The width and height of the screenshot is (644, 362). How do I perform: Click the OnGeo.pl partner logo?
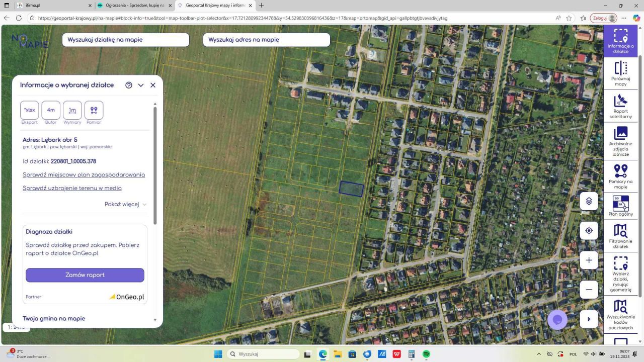127,297
